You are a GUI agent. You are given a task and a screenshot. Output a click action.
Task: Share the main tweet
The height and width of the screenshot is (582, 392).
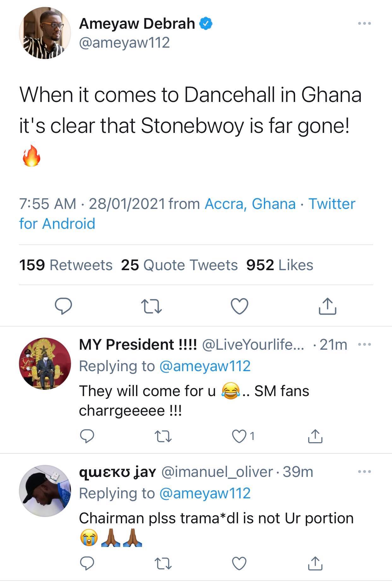click(x=328, y=306)
